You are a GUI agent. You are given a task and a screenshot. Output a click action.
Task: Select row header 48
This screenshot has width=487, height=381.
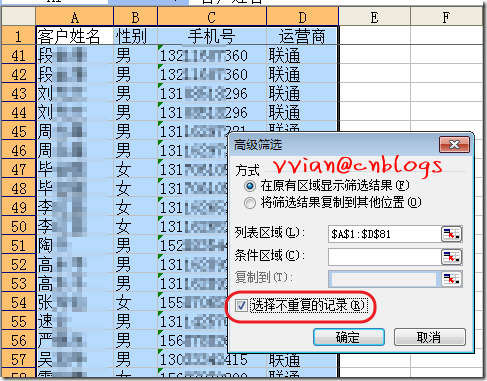click(x=19, y=188)
